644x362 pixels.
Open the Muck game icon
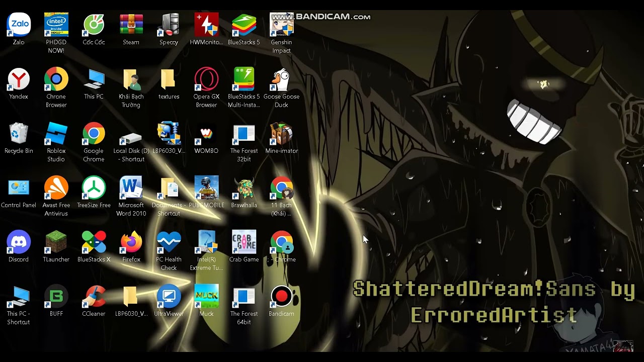tap(206, 296)
